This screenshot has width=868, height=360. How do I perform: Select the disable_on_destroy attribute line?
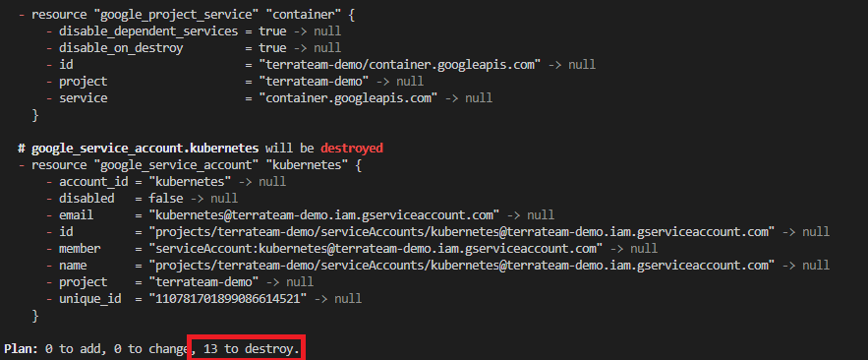tap(194, 47)
